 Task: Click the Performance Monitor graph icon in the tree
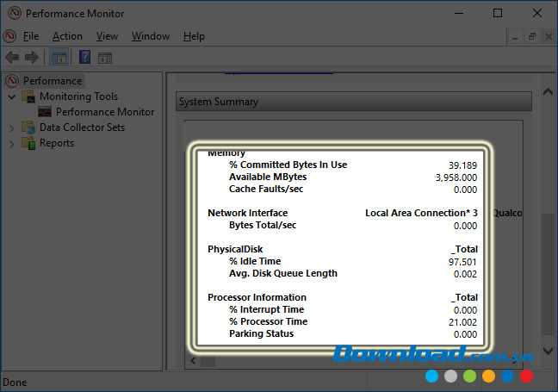46,112
